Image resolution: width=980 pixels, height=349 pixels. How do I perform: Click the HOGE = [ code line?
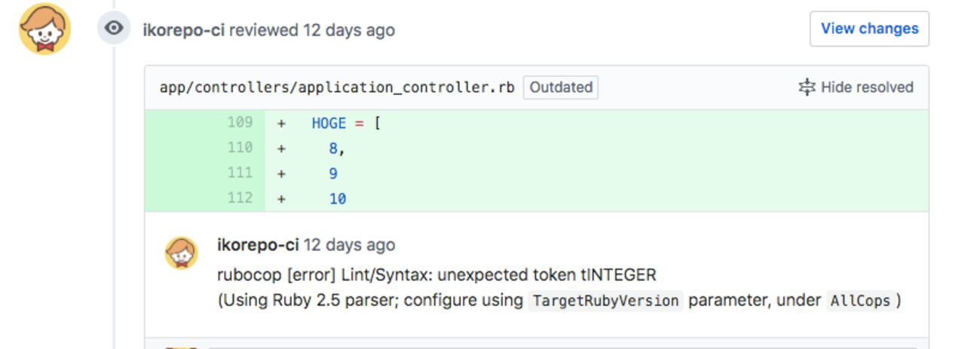click(x=346, y=122)
